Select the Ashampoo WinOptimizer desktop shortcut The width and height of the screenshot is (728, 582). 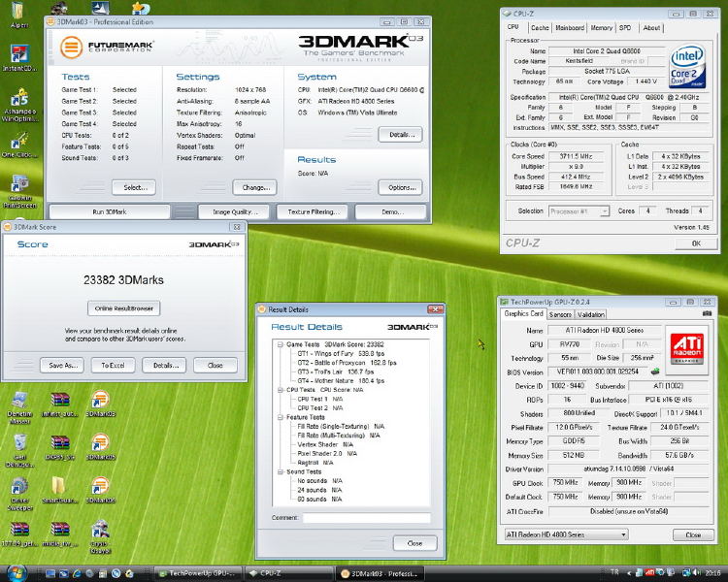point(19,106)
